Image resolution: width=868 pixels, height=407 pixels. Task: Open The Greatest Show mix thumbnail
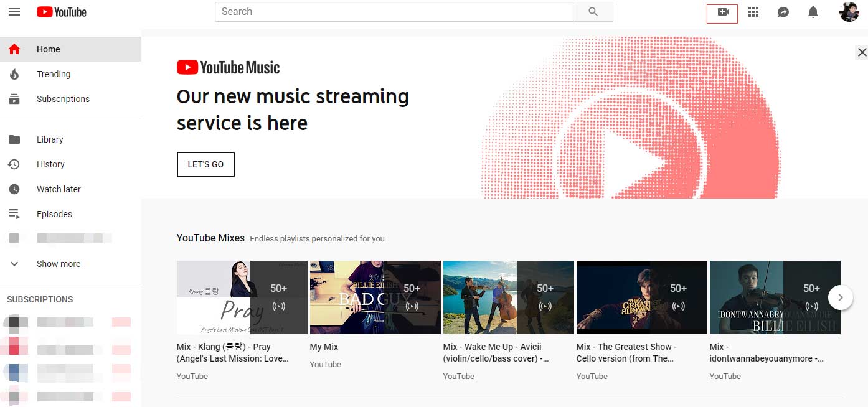(642, 297)
